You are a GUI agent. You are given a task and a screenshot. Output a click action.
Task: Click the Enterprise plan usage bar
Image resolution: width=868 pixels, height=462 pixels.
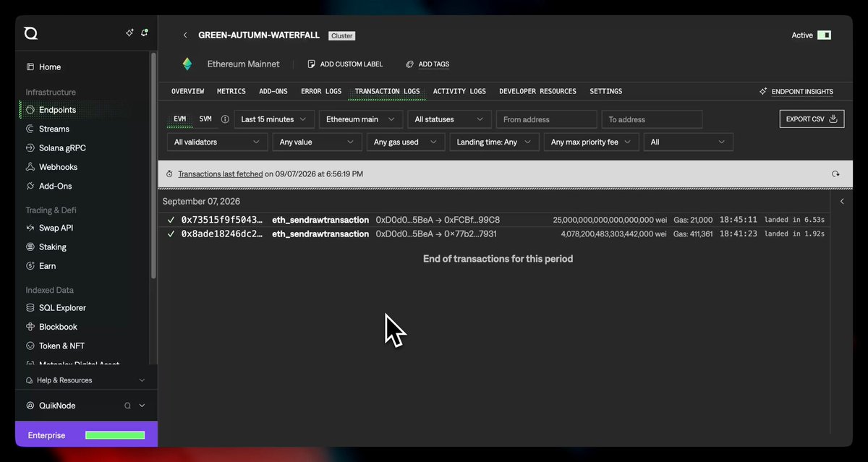[x=115, y=435]
